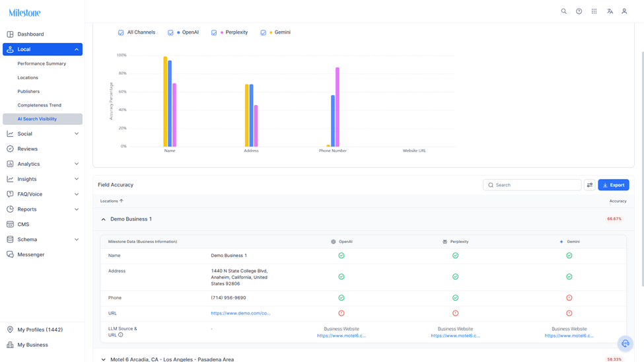
Task: Expand the Motel 6 Arcadia row
Action: point(104,359)
